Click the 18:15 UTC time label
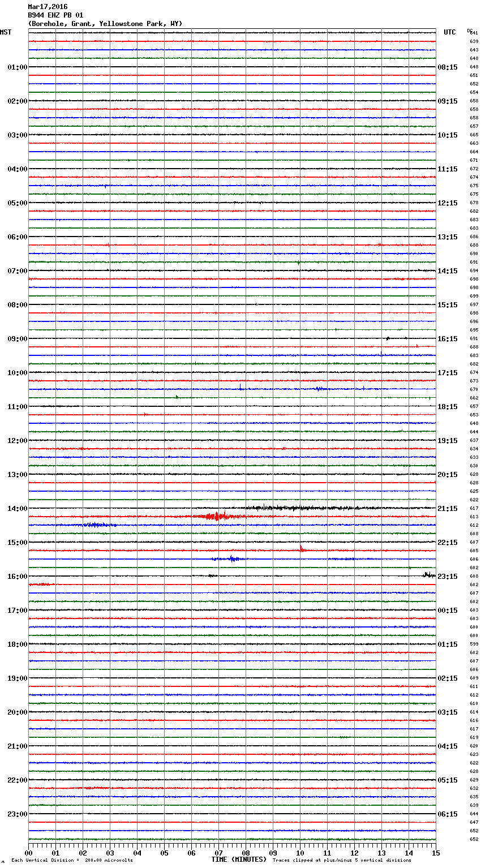Screen dimensions: 481x868 point(448,407)
